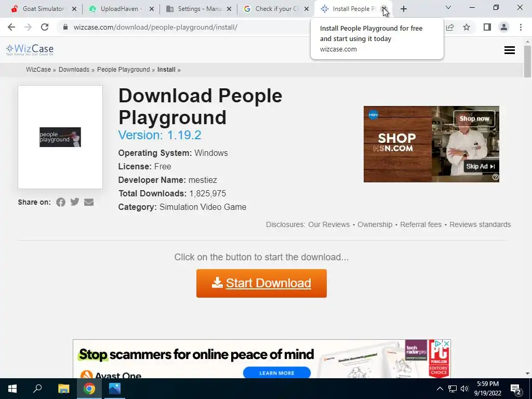532x399 pixels.
Task: Share via email envelope icon
Action: click(x=89, y=202)
